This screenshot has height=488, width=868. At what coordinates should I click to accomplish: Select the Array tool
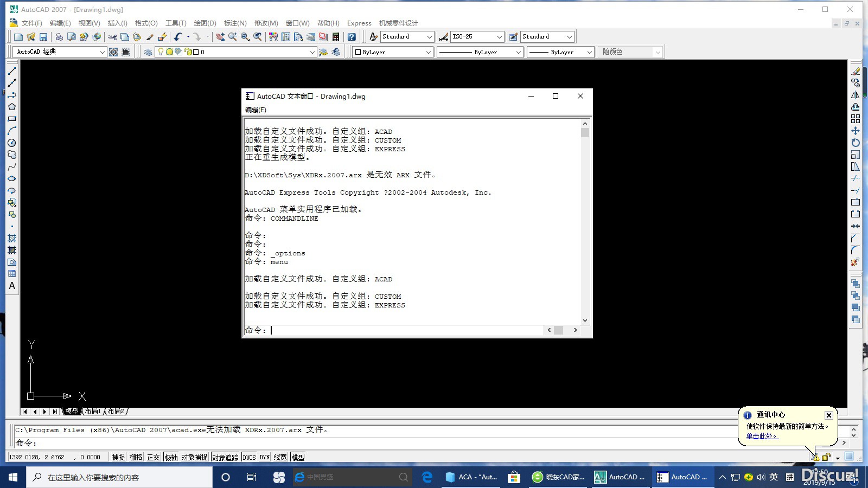(856, 119)
